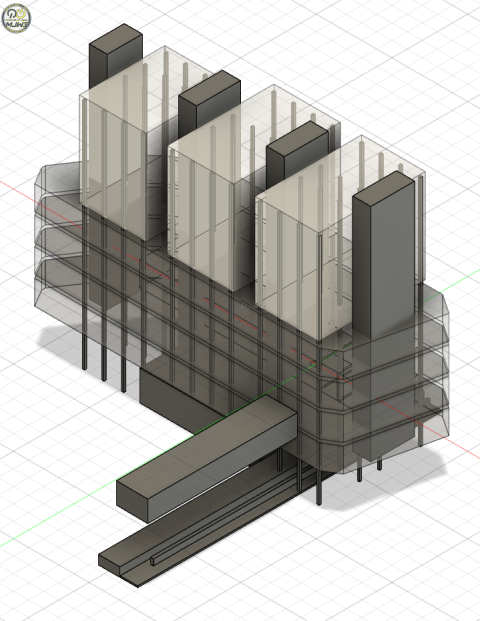Click the green axis line at the right edge
The height and width of the screenshot is (621, 480).
(x=455, y=281)
